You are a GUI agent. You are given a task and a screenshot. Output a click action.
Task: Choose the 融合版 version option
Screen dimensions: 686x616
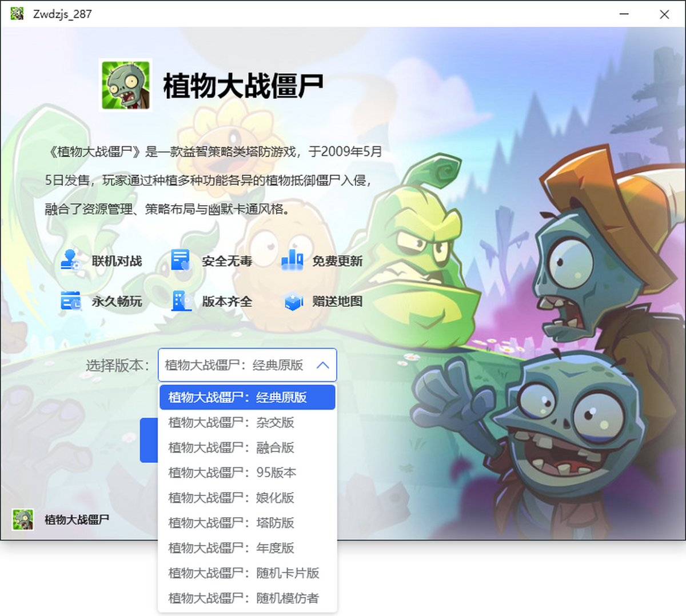click(247, 447)
